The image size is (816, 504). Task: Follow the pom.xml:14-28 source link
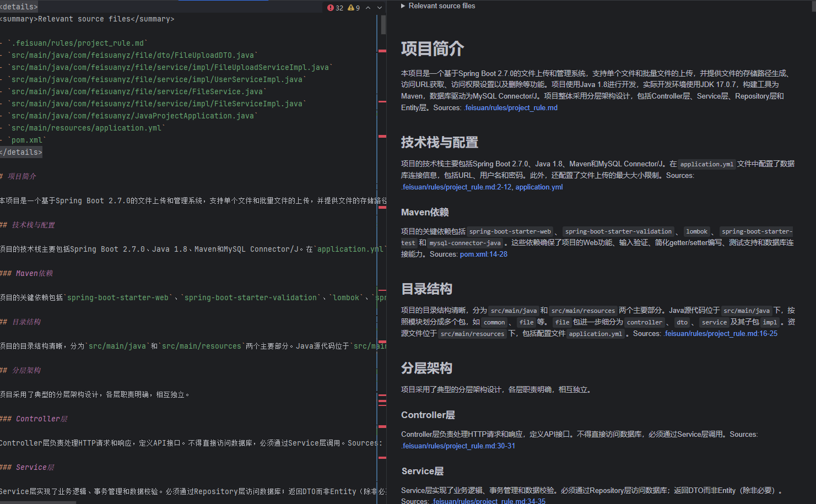483,254
